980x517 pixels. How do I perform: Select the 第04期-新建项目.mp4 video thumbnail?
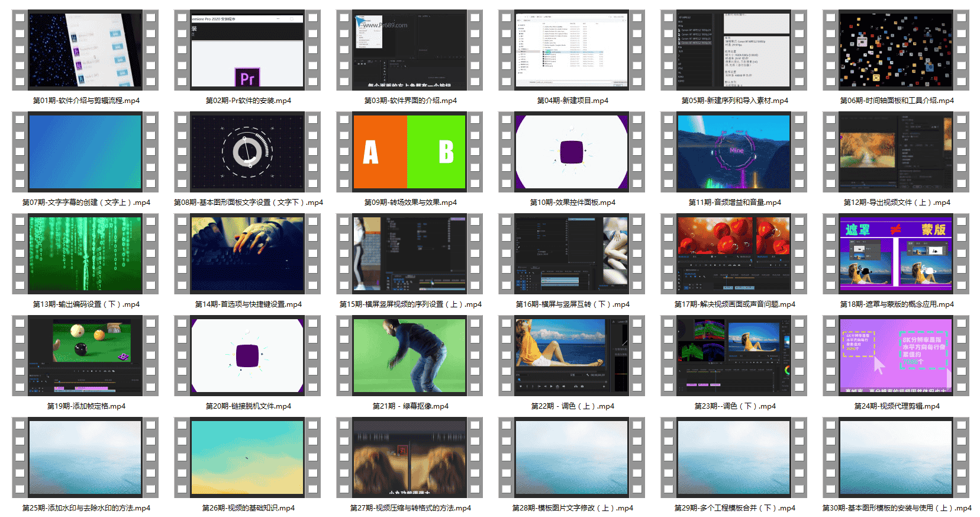572,50
